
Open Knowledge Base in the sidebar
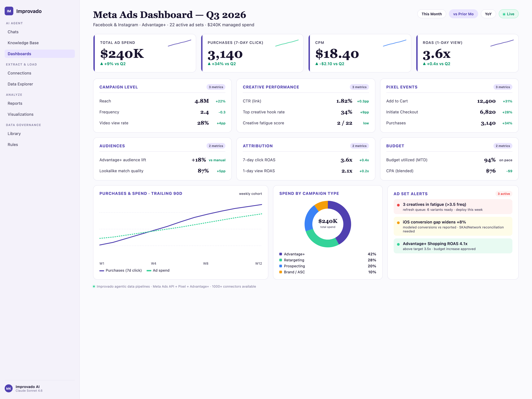coord(40,43)
